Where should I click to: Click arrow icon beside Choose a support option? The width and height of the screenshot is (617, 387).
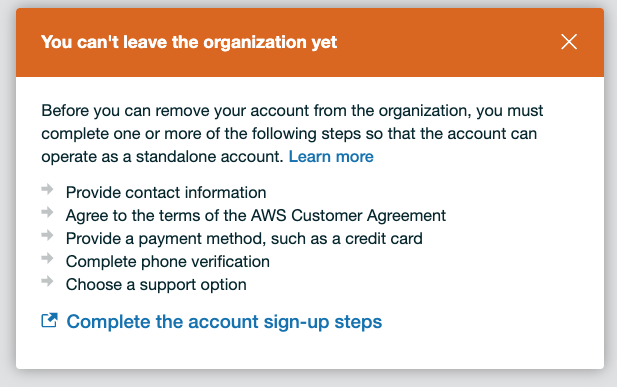click(x=47, y=281)
